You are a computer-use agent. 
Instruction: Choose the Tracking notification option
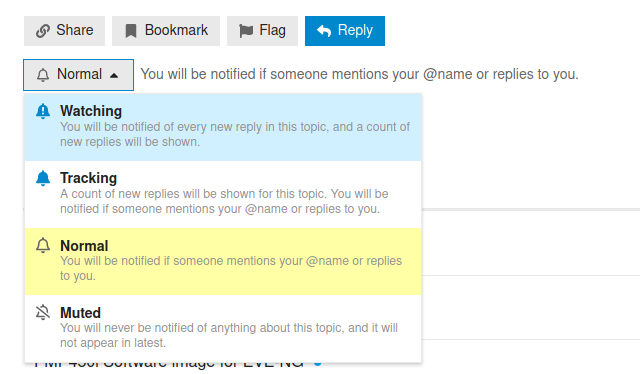pos(223,194)
